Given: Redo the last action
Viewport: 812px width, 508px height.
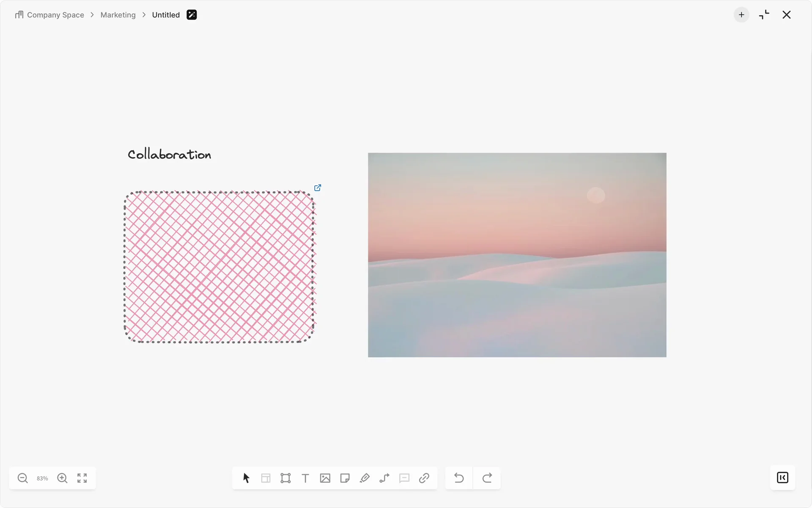Looking at the screenshot, I should point(487,478).
